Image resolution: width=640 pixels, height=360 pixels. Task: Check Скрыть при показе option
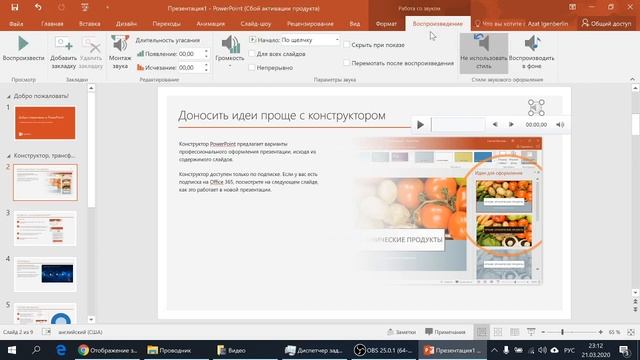(347, 44)
